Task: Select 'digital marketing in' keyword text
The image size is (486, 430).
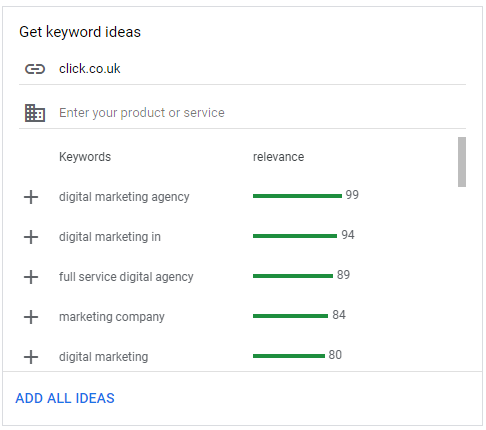Action: [110, 237]
